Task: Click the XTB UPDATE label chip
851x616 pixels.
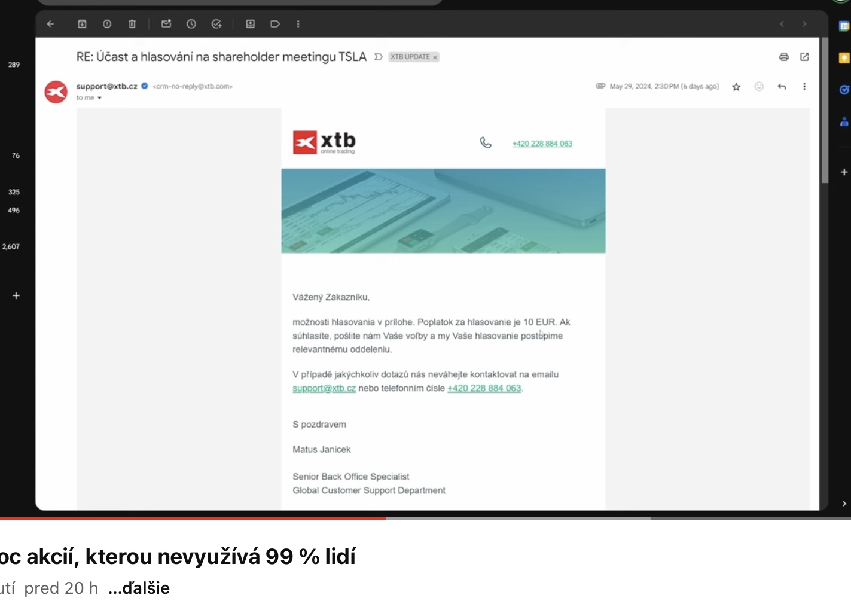Action: click(x=410, y=57)
